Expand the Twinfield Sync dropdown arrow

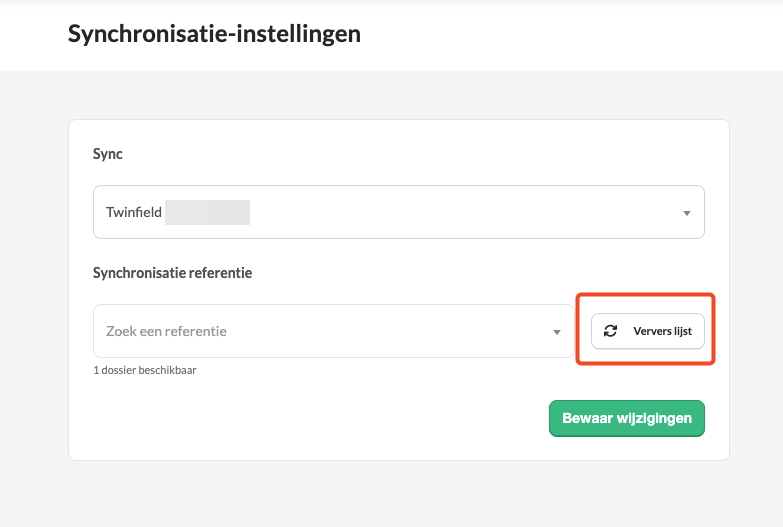[687, 213]
